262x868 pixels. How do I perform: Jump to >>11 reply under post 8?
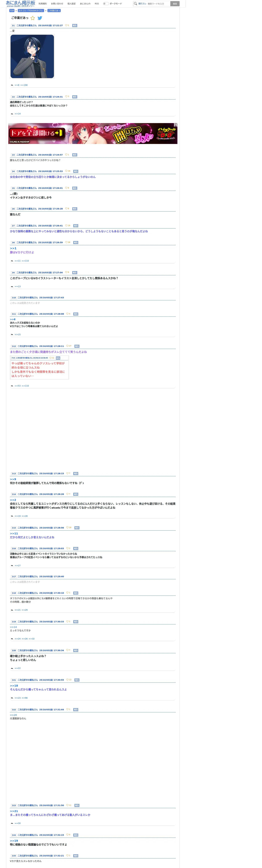click(x=17, y=261)
